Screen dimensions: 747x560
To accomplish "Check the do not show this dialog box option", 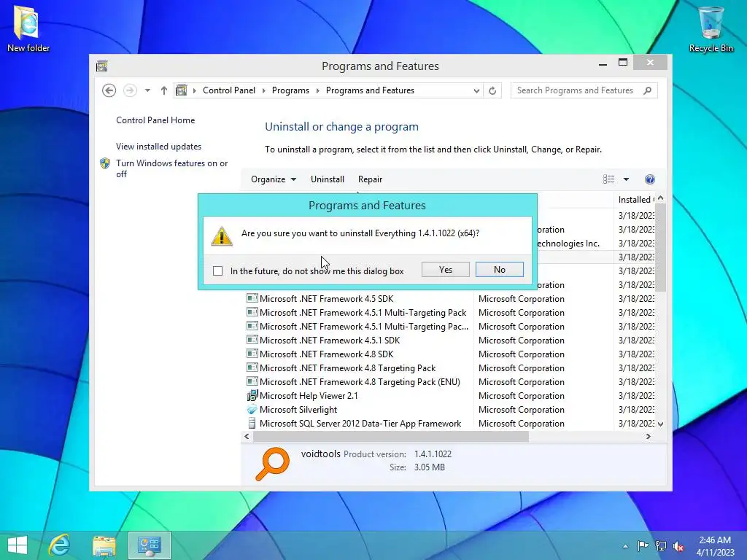I will point(217,271).
